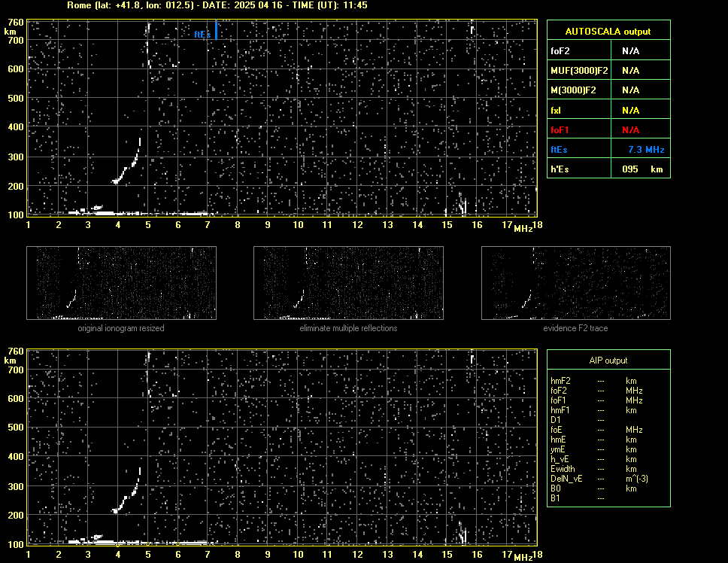Select the 095 km h'Es value
This screenshot has height=563, width=728.
pyautogui.click(x=642, y=169)
